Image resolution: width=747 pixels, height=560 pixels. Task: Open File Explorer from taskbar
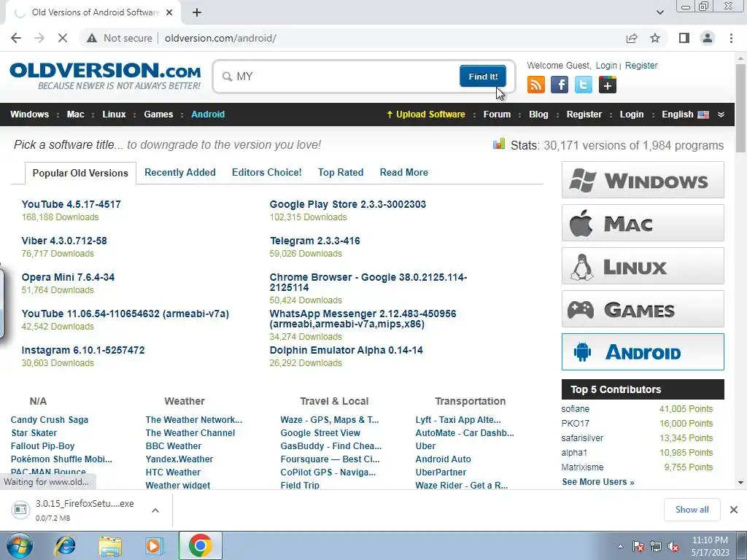click(x=110, y=545)
